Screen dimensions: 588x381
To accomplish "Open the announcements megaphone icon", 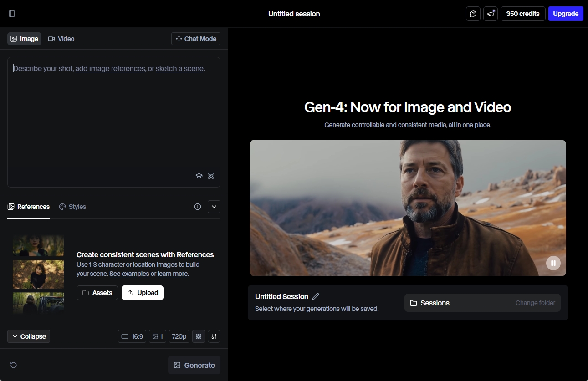I will point(491,14).
